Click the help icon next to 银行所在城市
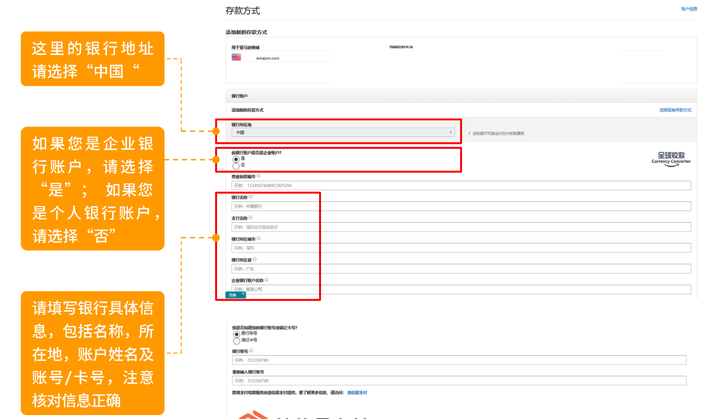 (x=259, y=238)
